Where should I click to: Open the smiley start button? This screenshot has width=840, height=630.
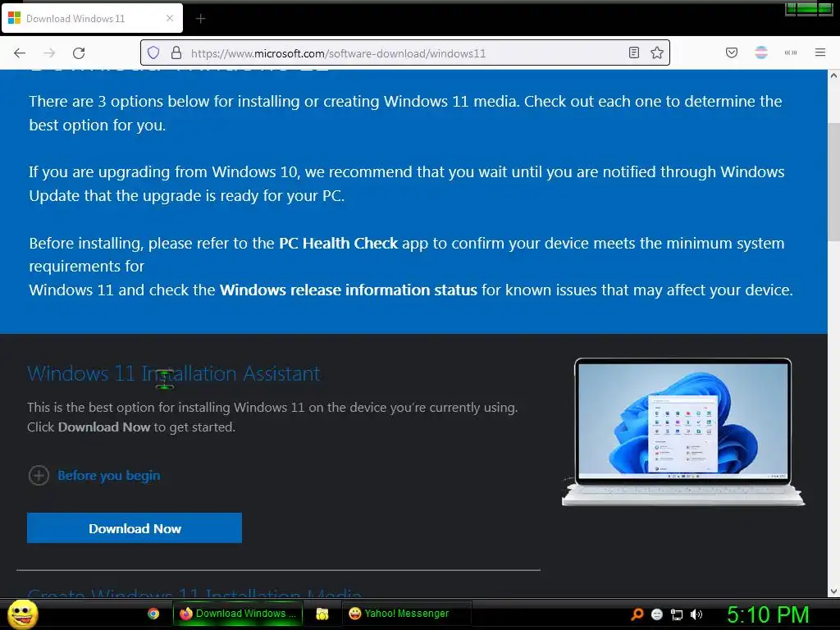22,614
